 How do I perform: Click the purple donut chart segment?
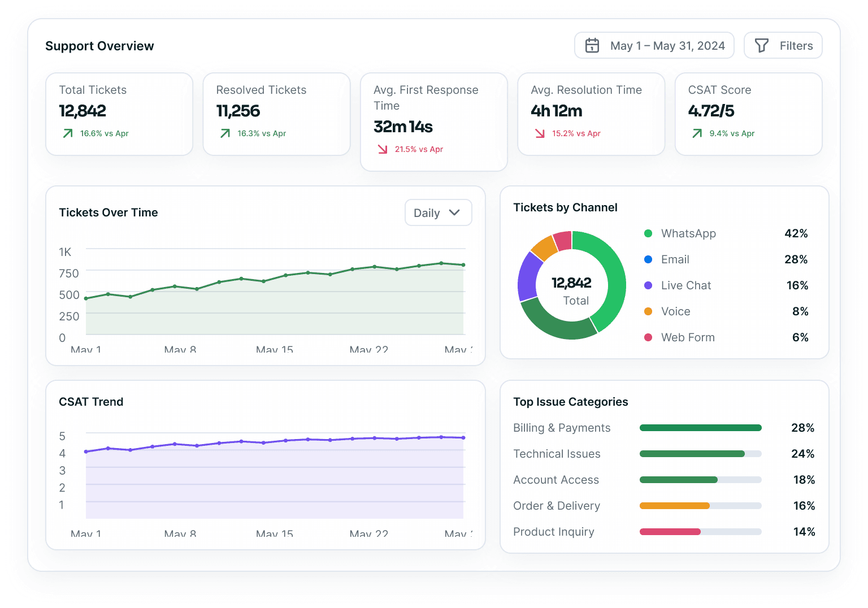pyautogui.click(x=528, y=277)
